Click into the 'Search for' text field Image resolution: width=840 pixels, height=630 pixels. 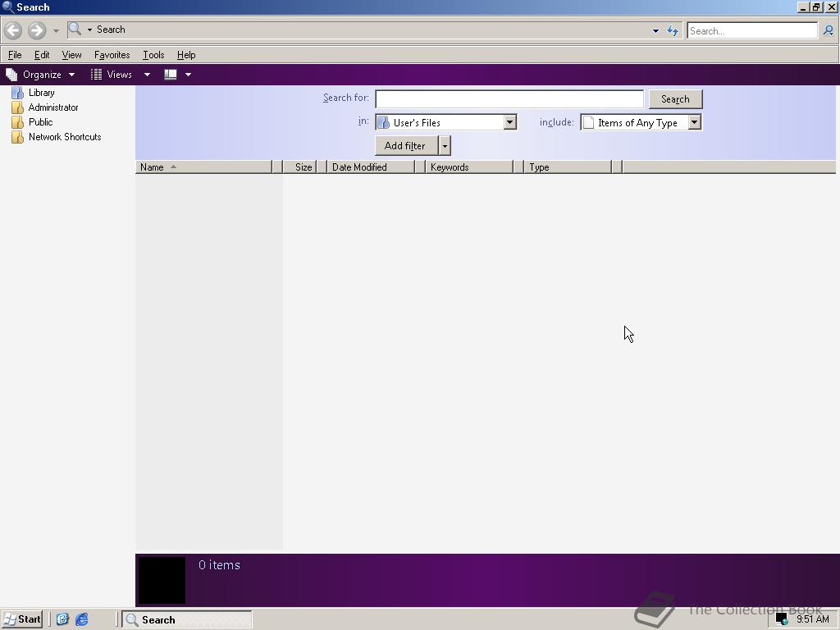509,99
